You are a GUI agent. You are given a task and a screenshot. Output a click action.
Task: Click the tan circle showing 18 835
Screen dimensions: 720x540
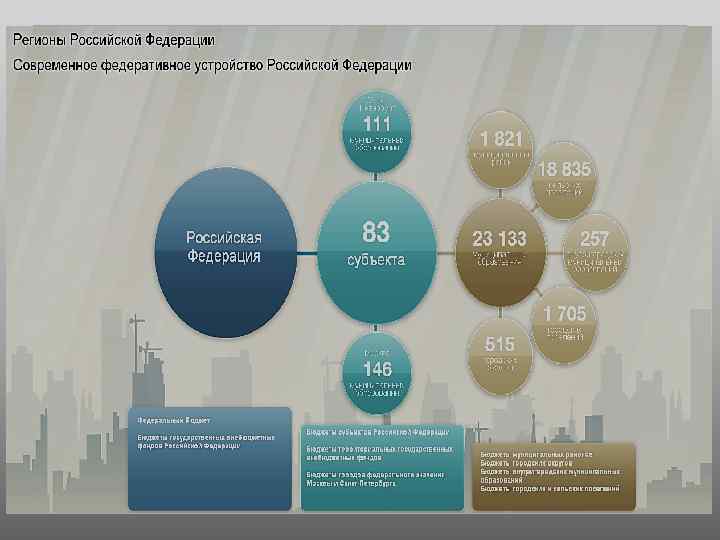[564, 181]
